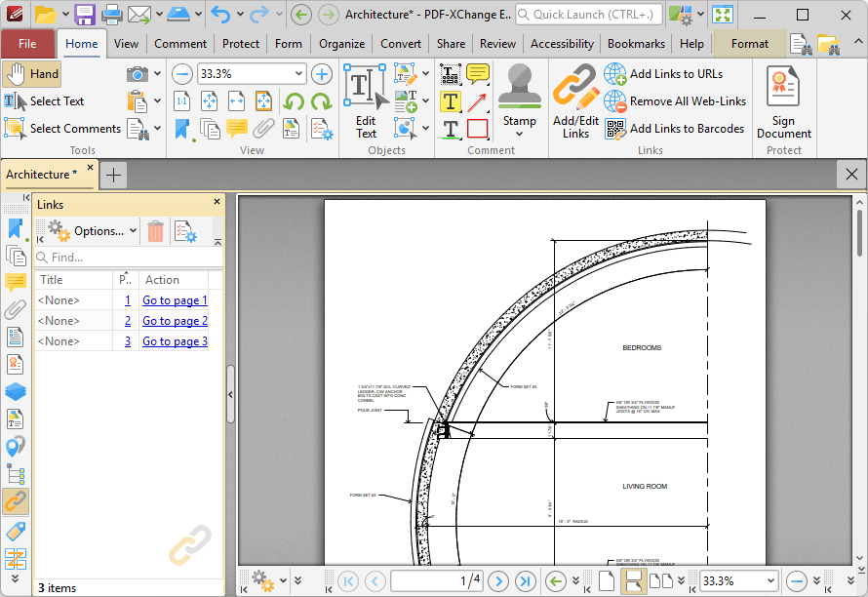
Task: Expand the Stamp dropdown arrow
Action: coord(519,134)
